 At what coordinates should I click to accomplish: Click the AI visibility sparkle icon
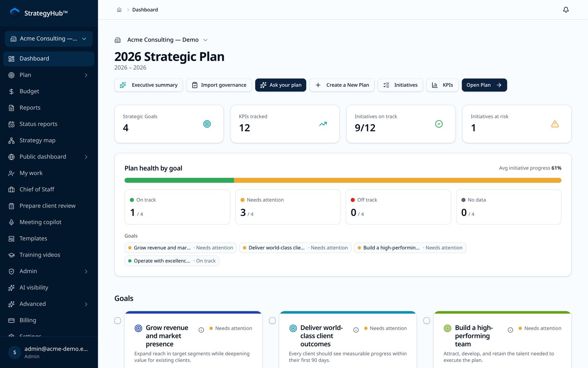(x=11, y=288)
